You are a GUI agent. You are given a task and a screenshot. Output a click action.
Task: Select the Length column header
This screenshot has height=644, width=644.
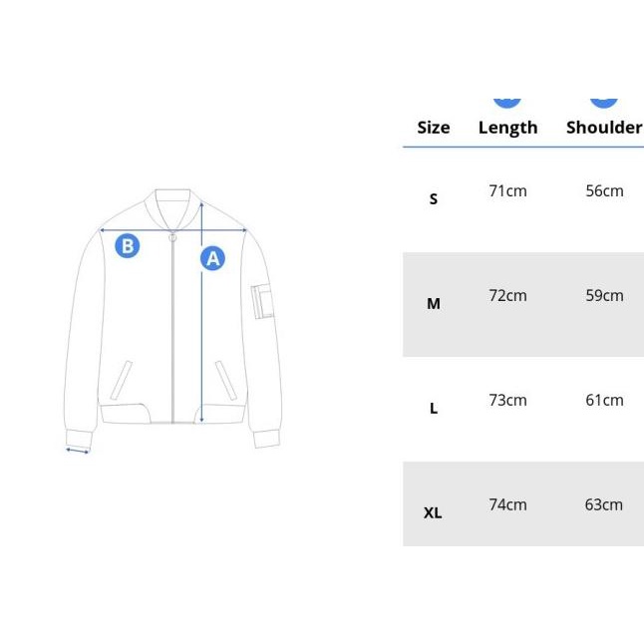point(507,128)
